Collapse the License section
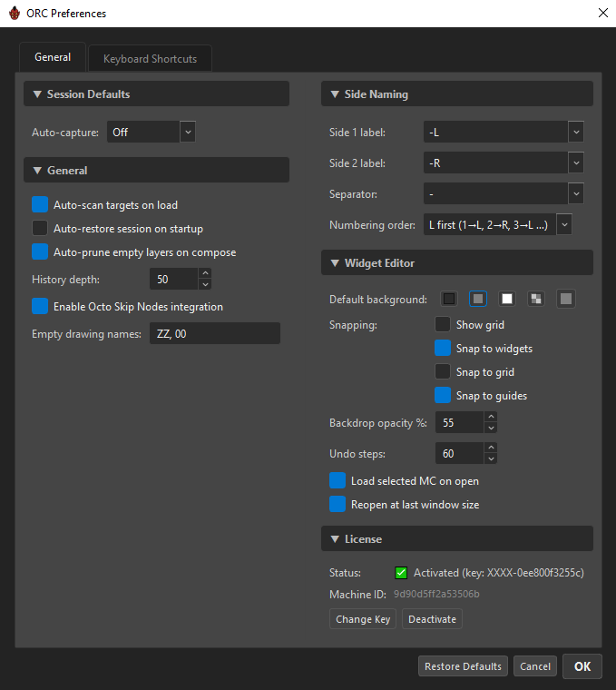The image size is (616, 690). 457,538
